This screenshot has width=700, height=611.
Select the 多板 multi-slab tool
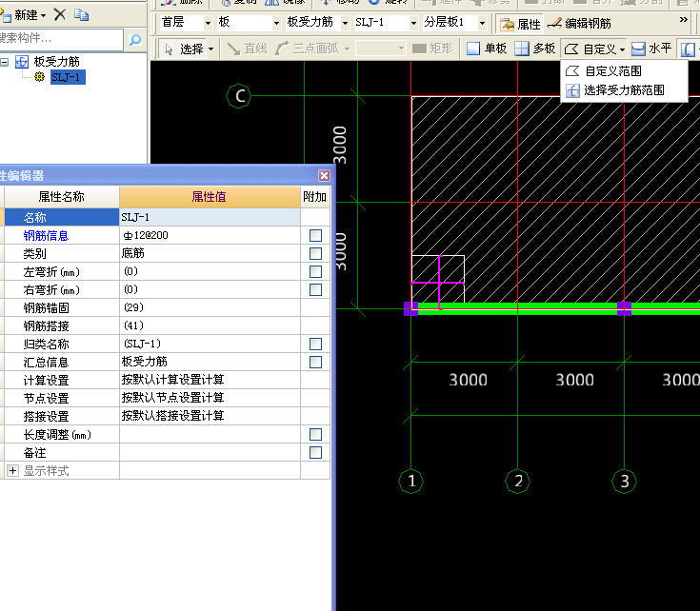[x=535, y=49]
